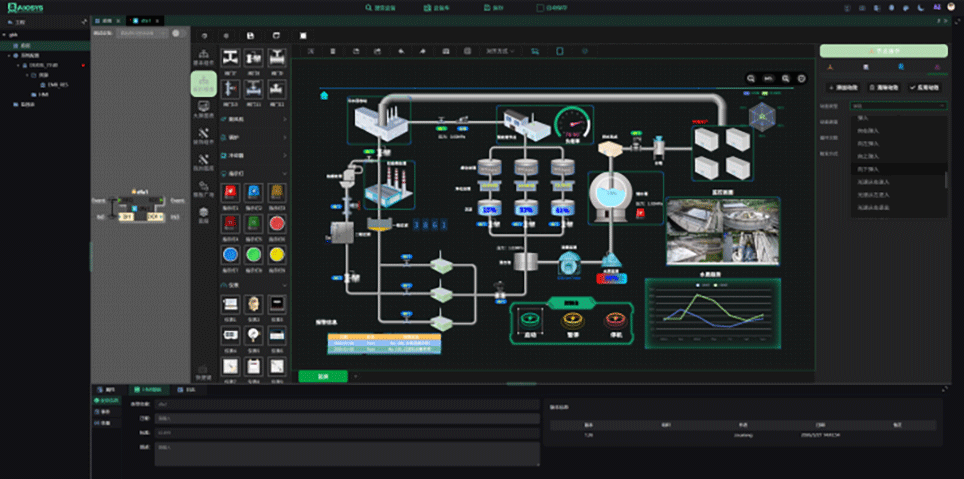Open the orange first icon tab in right panel

pos(830,66)
